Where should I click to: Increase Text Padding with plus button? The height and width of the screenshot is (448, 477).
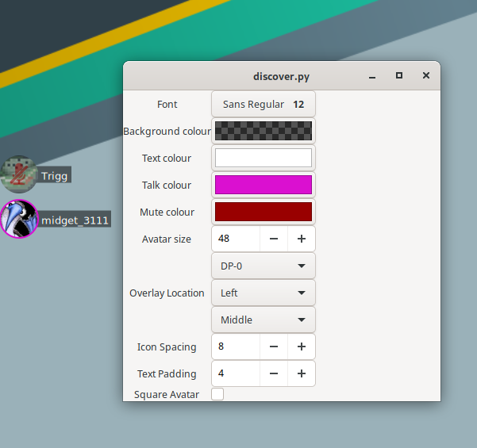302,373
